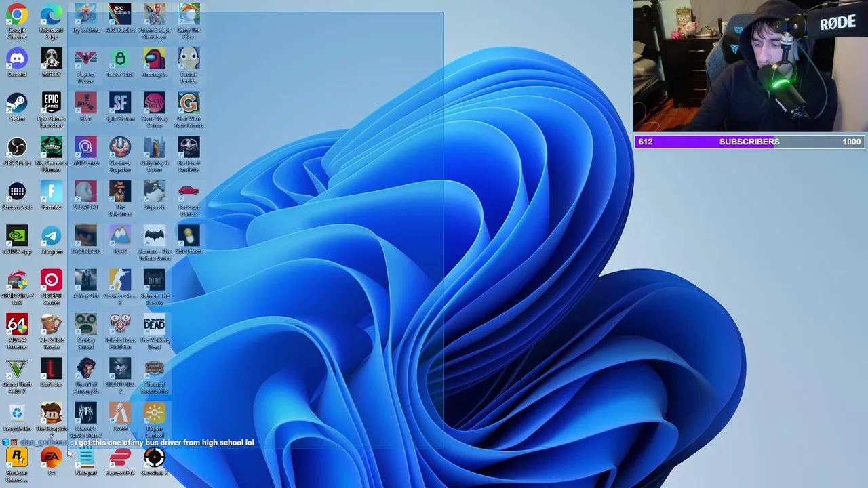This screenshot has width=868, height=488.
Task: Select The Walking Dead shortcut
Action: [x=155, y=331]
